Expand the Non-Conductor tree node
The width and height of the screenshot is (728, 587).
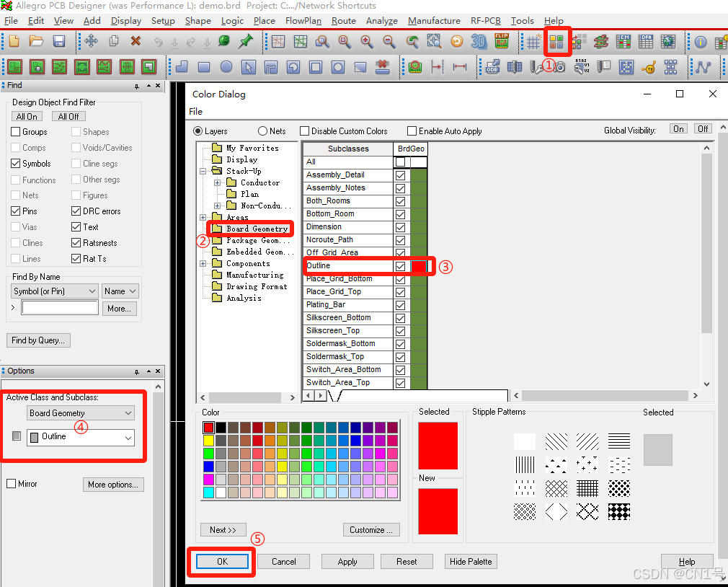[217, 206]
